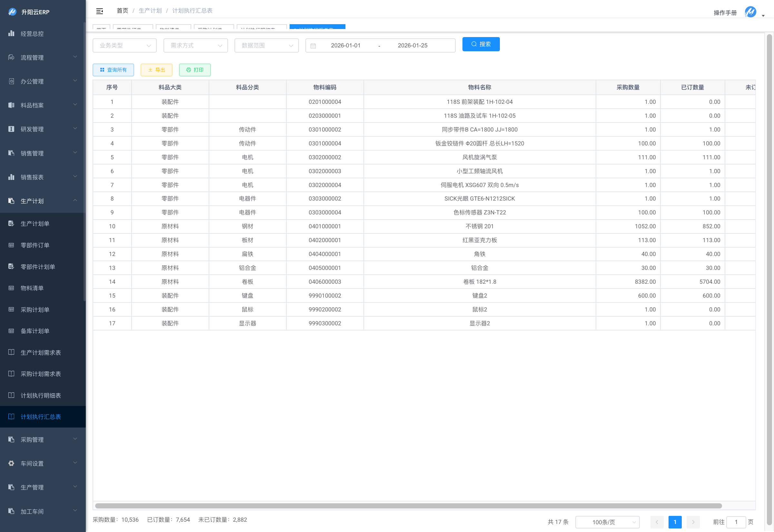The width and height of the screenshot is (774, 532).
Task: Open the 需求方式 dropdown
Action: [195, 46]
